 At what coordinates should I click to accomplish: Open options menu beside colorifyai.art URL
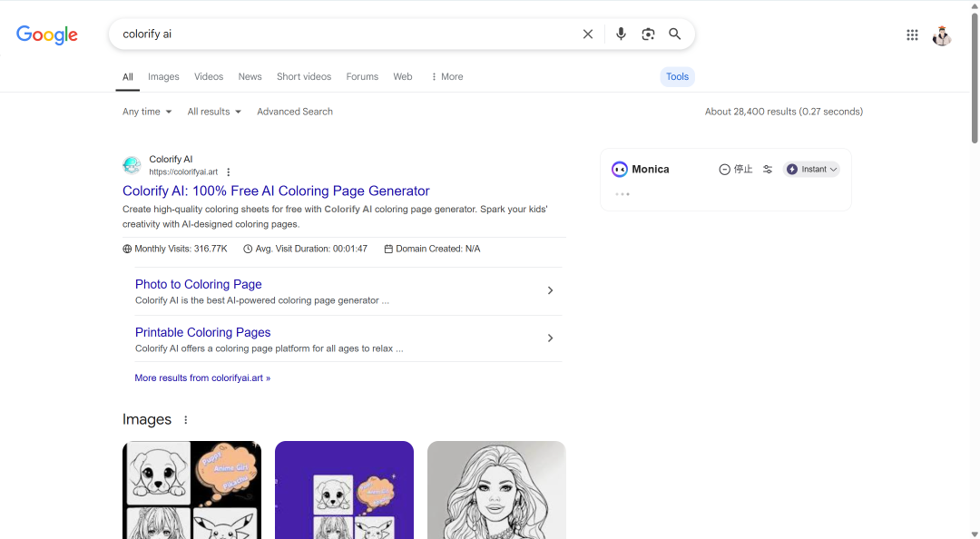click(x=228, y=172)
